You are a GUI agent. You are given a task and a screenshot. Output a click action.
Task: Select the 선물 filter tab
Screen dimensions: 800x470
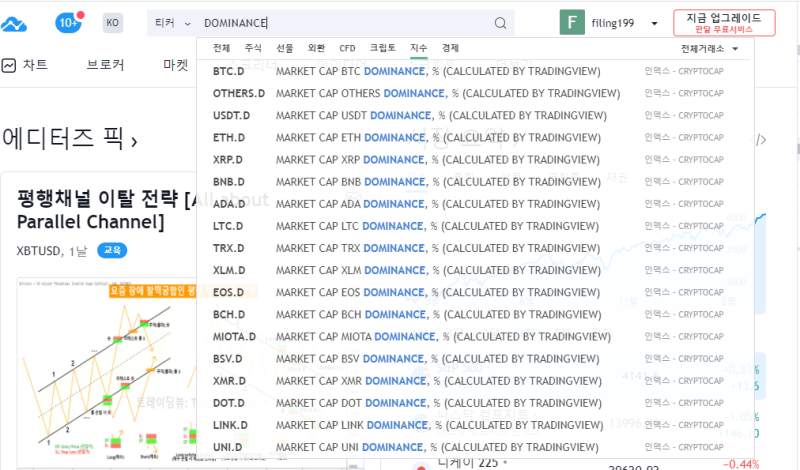[x=285, y=48]
